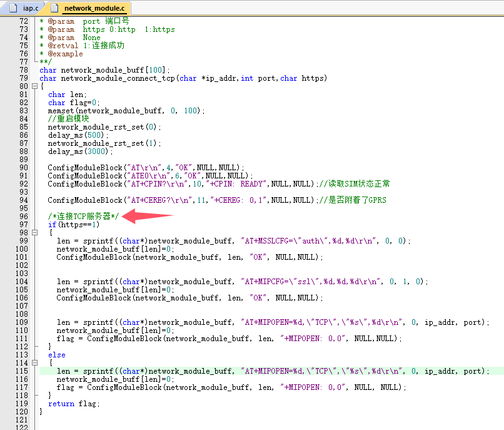Click the '//是否附着了GPRS' comment

tap(353, 200)
